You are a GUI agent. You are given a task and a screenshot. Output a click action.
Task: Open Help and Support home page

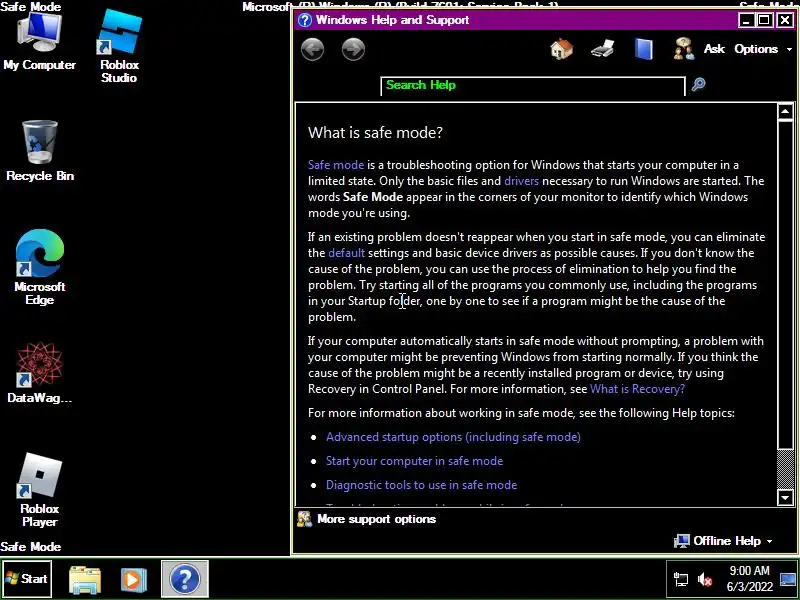pyautogui.click(x=561, y=49)
